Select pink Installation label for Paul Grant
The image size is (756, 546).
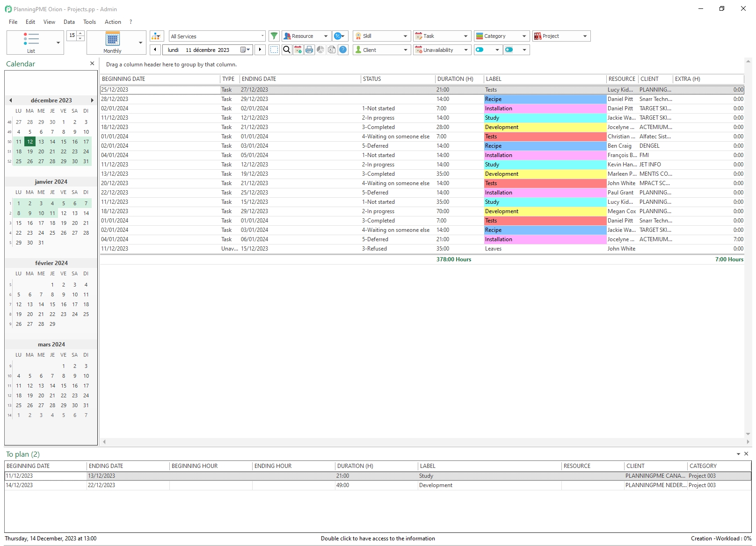tap(545, 193)
